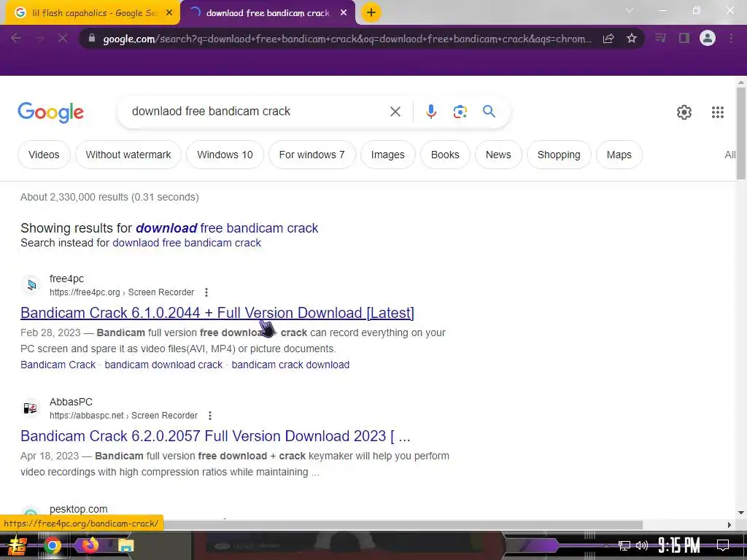Switch to Images results
Image resolution: width=747 pixels, height=560 pixels.
388,155
